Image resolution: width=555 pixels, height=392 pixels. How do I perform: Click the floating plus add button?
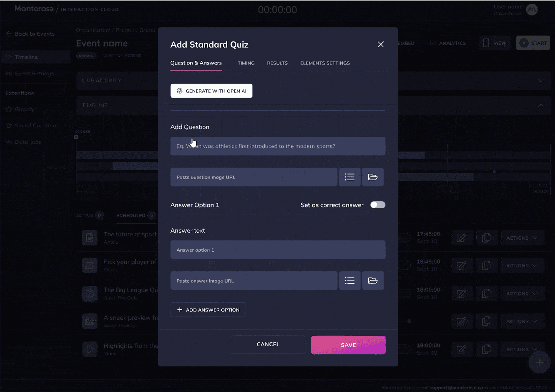539,362
